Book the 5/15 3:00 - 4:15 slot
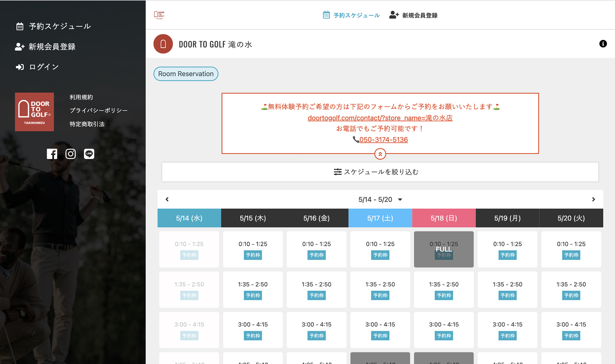 point(253,330)
